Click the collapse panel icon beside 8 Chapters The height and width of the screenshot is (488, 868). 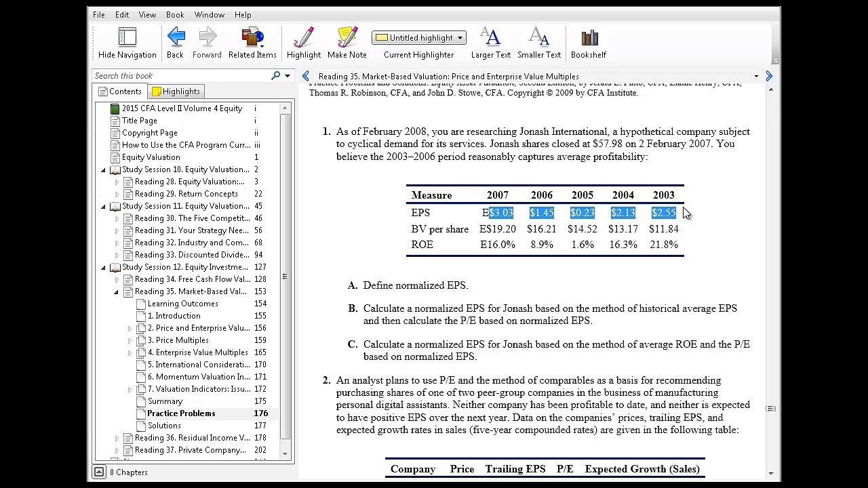point(99,472)
